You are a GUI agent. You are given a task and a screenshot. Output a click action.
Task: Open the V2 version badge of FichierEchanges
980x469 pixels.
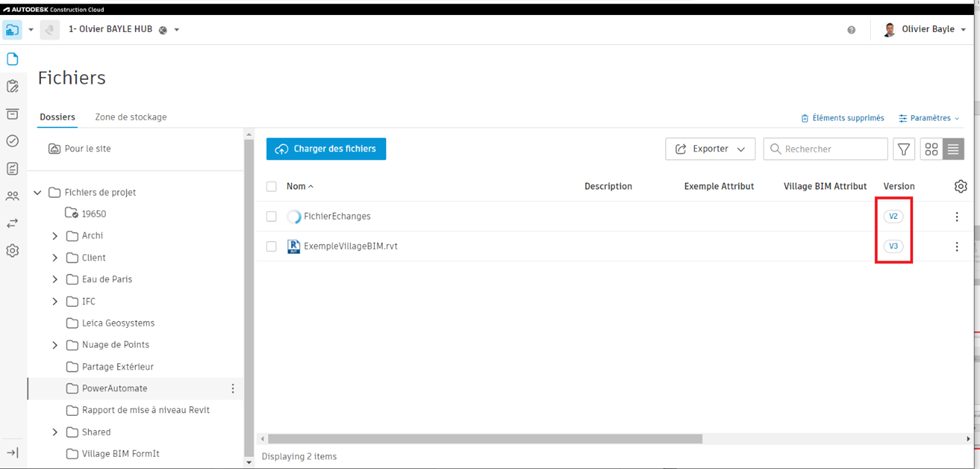[893, 216]
